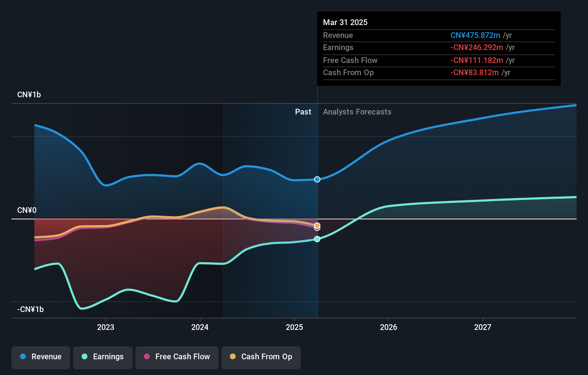Click the orange Cash From Op data marker
The height and width of the screenshot is (375, 588).
[x=317, y=225]
